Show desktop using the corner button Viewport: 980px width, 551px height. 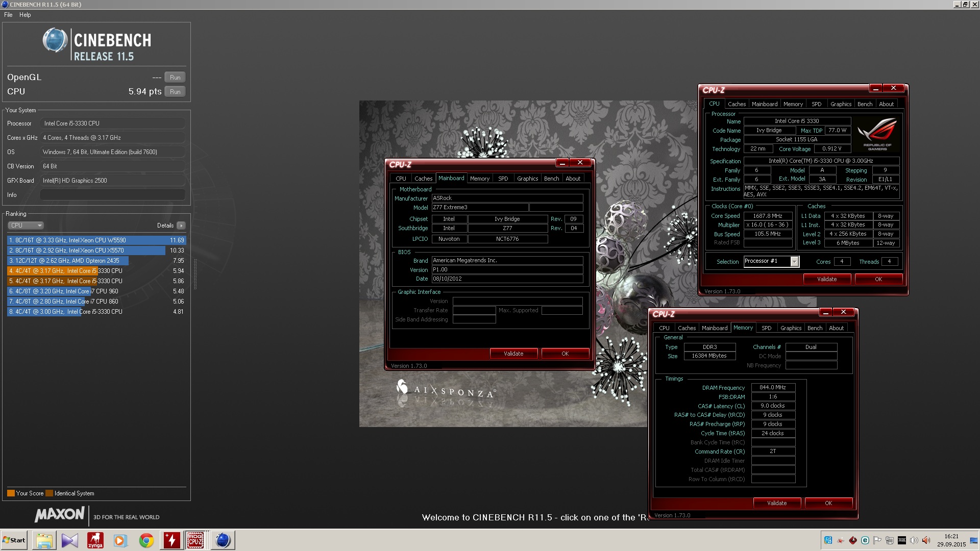[x=973, y=540]
